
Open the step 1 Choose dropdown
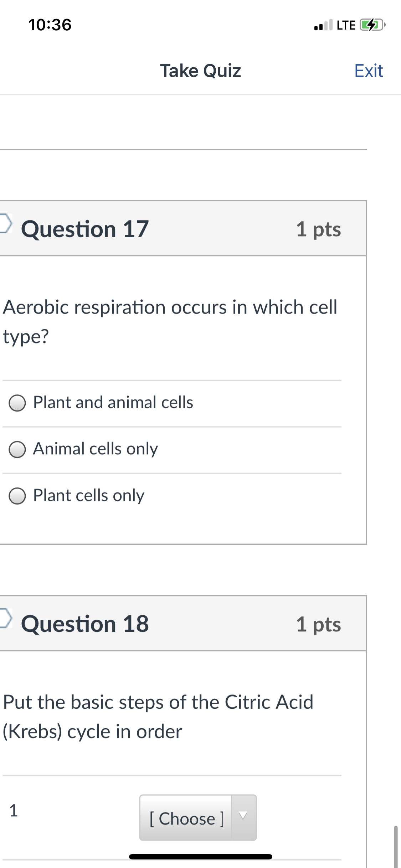pos(198,818)
